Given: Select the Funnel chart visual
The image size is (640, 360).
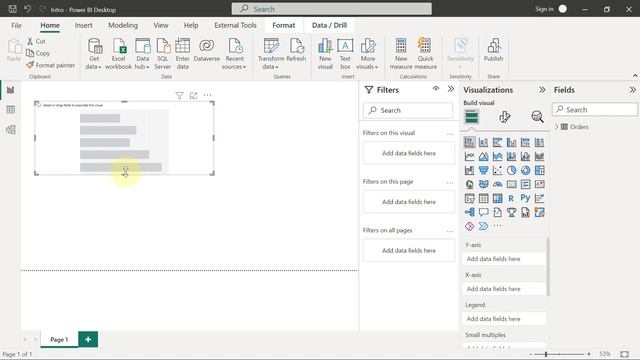Looking at the screenshot, I should tap(483, 170).
